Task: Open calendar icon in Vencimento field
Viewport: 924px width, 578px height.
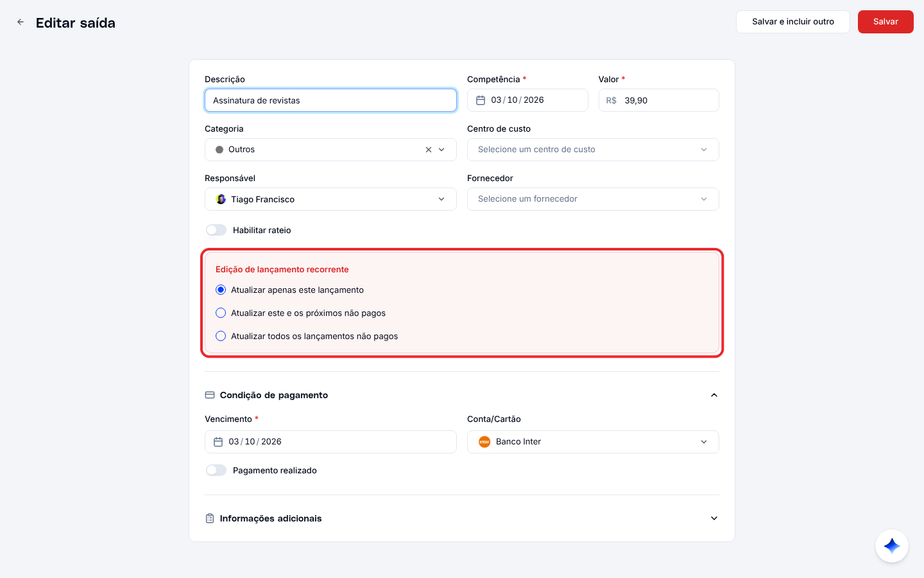Action: pyautogui.click(x=218, y=442)
